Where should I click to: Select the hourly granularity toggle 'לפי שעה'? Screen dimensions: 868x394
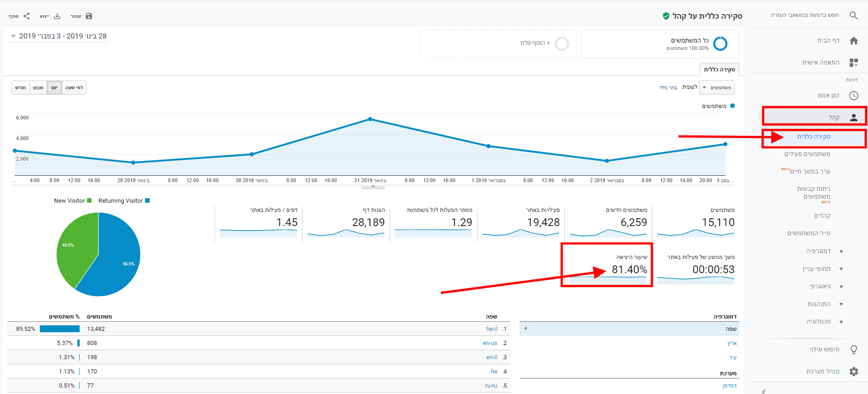74,87
